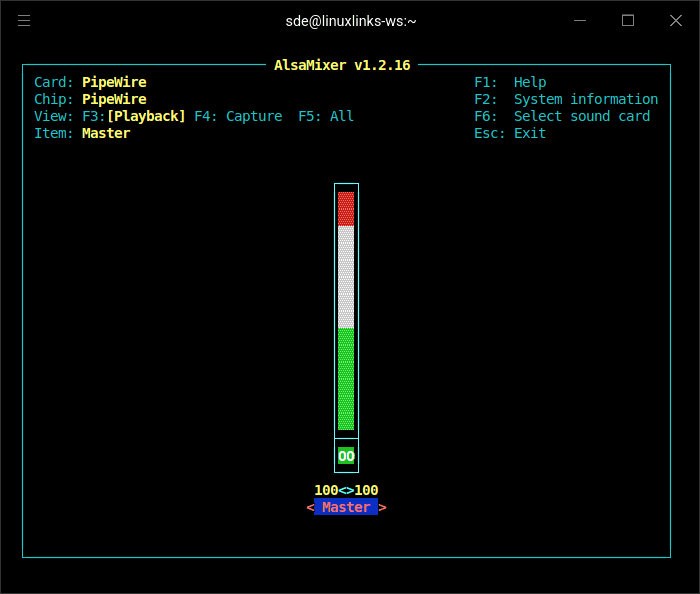The image size is (700, 594).
Task: Maximize the terminal window
Action: click(x=628, y=21)
